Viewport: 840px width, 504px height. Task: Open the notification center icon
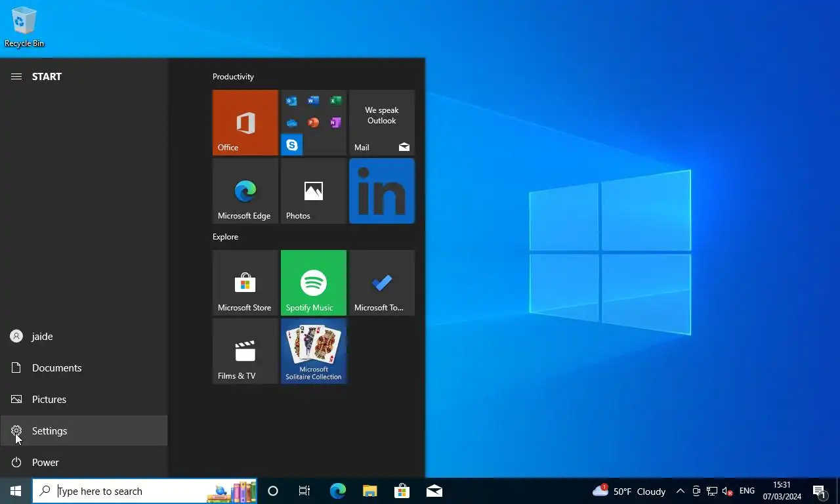point(819,491)
